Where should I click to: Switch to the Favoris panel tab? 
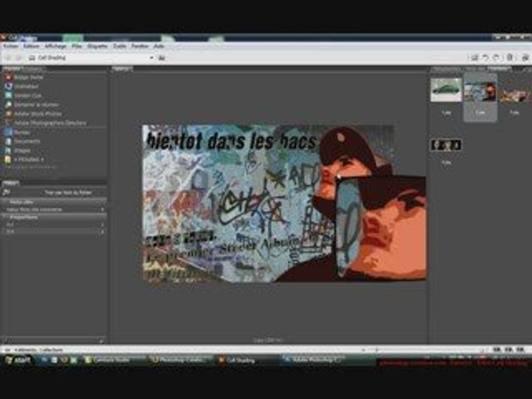tap(12, 69)
